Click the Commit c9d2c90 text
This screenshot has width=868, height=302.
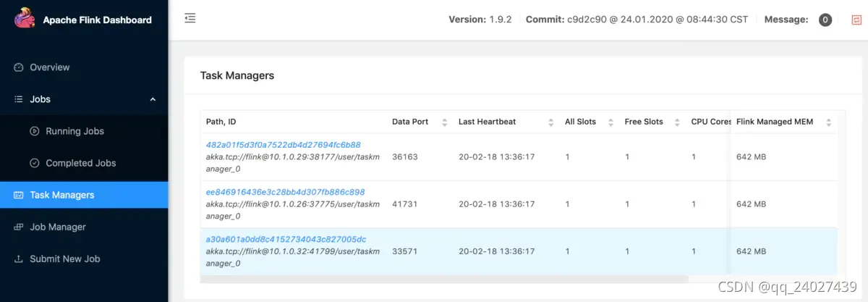(637, 20)
